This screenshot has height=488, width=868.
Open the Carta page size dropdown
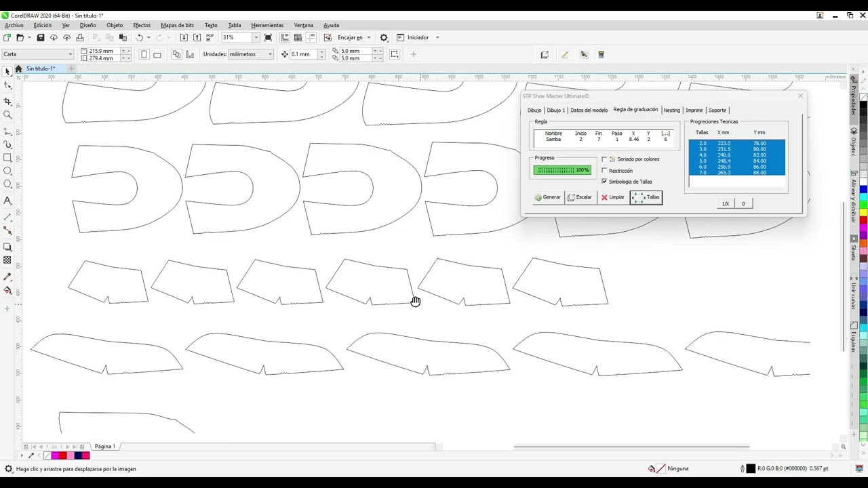pyautogui.click(x=70, y=54)
